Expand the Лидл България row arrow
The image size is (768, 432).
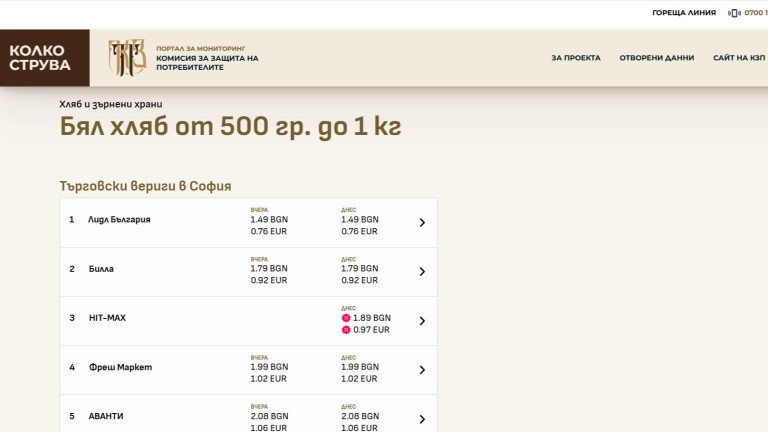(421, 223)
